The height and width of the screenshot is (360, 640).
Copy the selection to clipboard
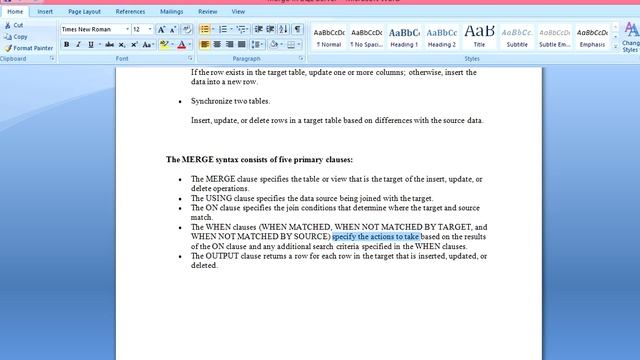coord(16,37)
